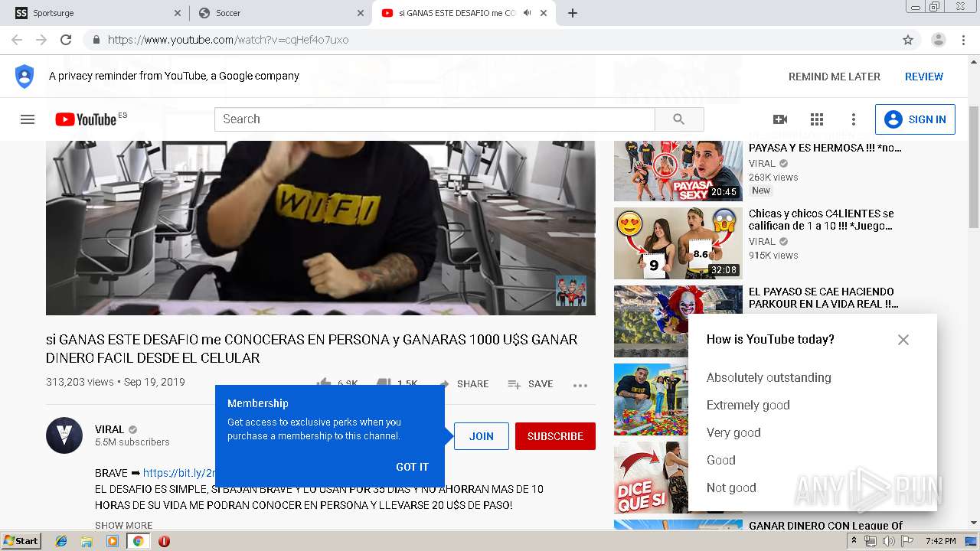This screenshot has width=980, height=551.
Task: Open the red Opera taskbar icon
Action: click(164, 541)
